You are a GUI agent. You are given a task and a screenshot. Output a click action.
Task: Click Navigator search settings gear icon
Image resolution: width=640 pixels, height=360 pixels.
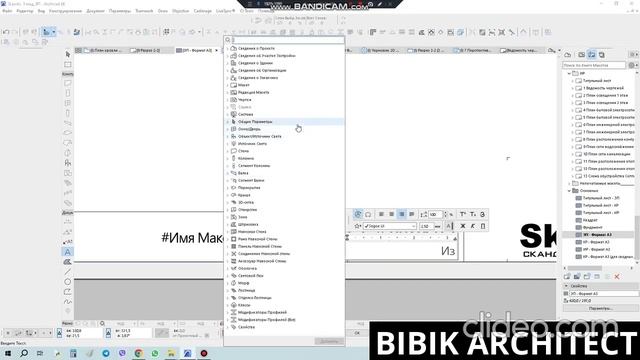point(631,65)
